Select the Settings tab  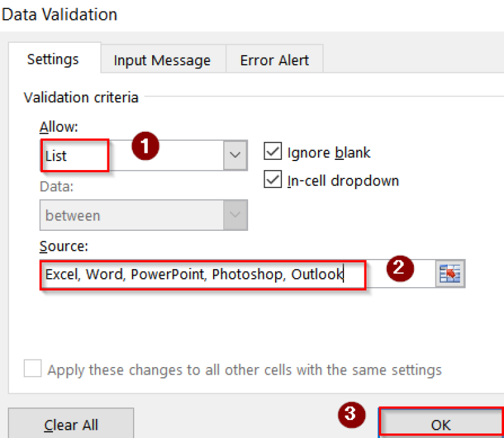click(53, 59)
